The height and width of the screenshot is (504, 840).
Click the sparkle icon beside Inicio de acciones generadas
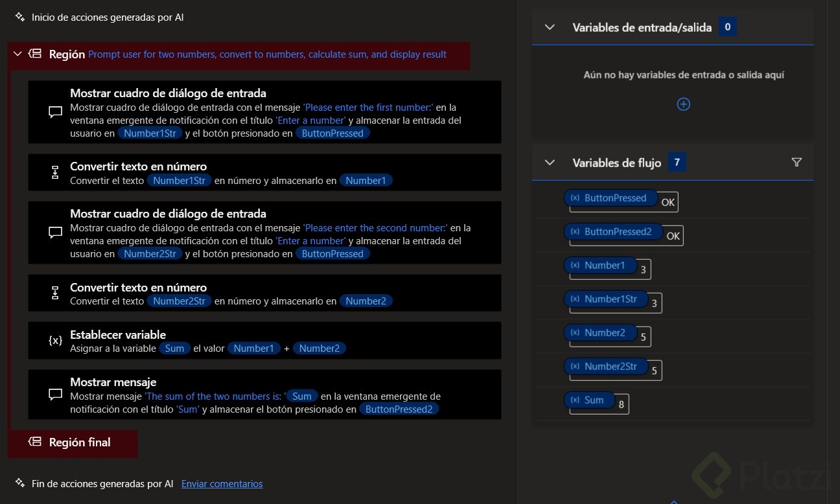click(x=20, y=17)
